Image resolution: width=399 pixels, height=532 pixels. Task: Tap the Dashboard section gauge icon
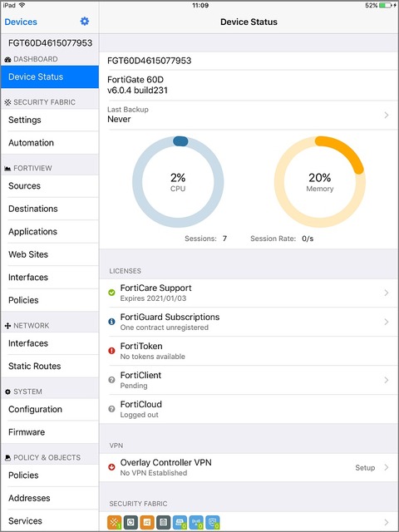pos(7,59)
